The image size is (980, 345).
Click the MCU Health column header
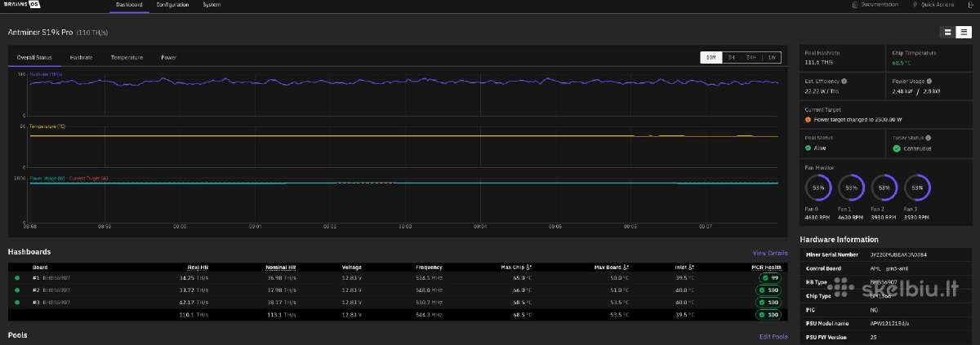766,267
